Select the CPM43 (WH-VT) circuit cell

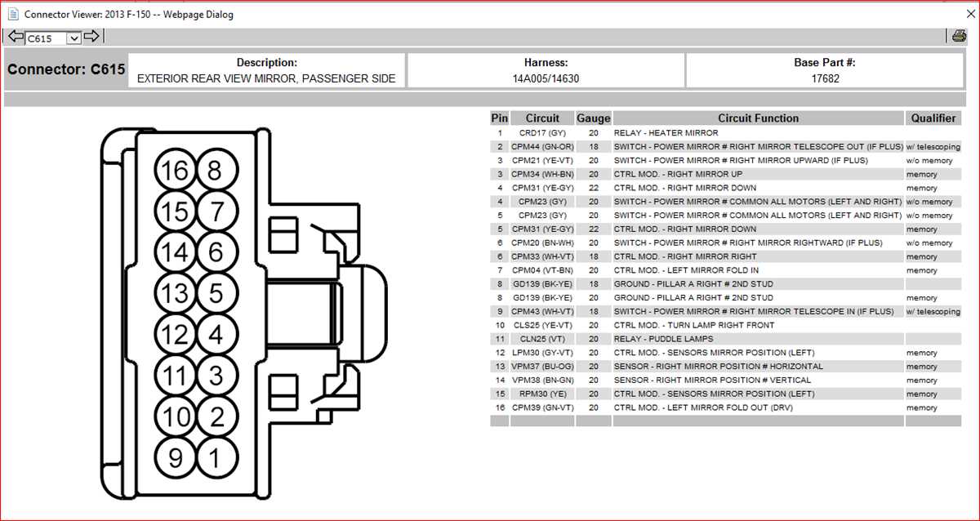click(542, 311)
